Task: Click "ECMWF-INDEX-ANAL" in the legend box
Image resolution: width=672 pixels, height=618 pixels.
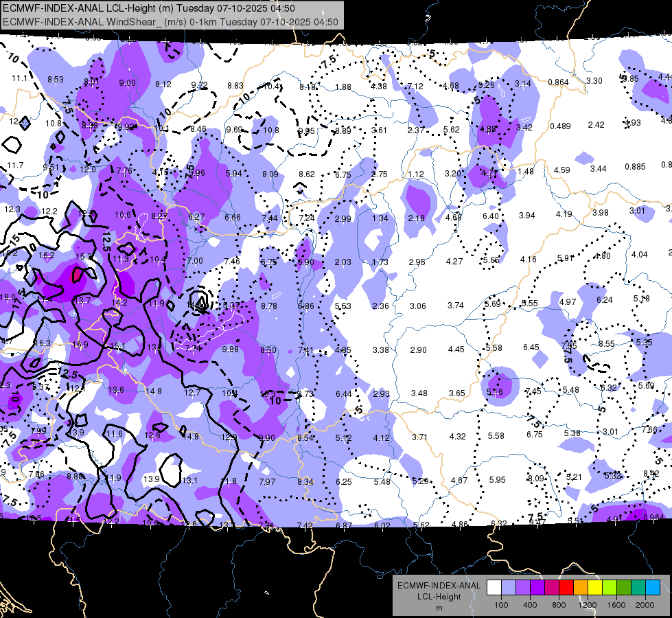Action: [439, 586]
